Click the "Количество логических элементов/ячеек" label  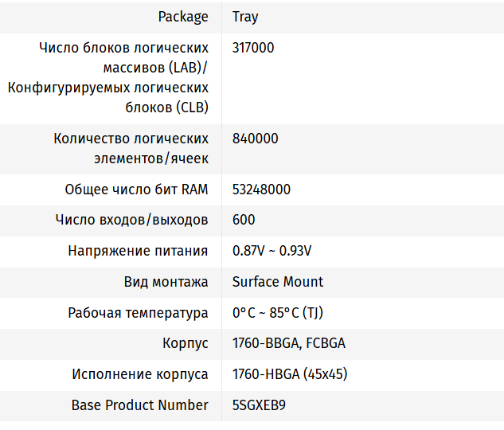point(131,149)
